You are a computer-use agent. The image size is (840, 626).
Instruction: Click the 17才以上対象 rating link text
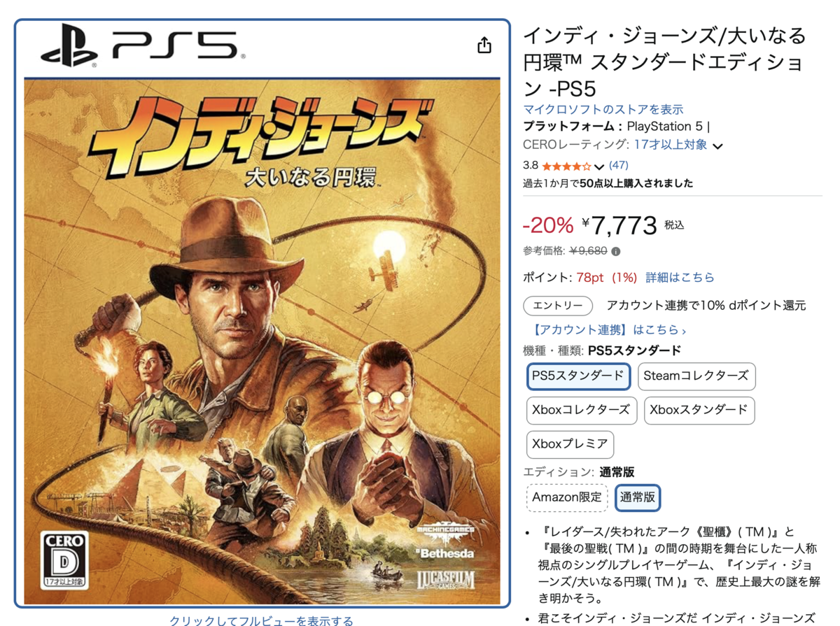(x=670, y=145)
